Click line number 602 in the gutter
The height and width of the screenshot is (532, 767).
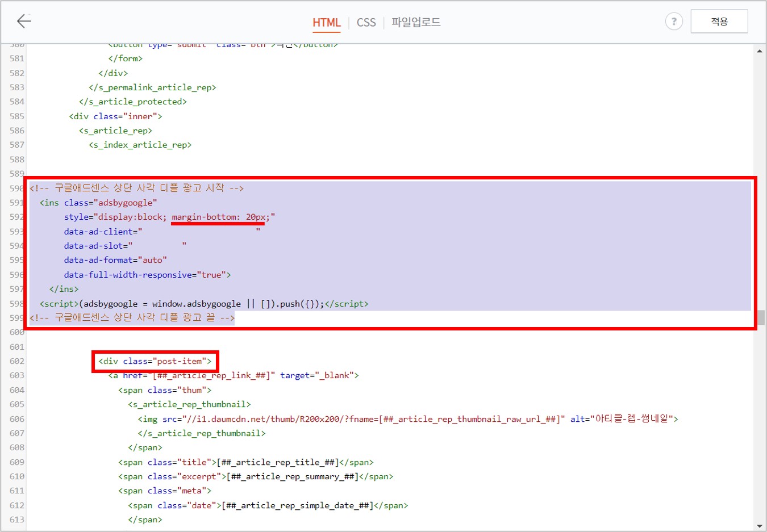pos(16,361)
